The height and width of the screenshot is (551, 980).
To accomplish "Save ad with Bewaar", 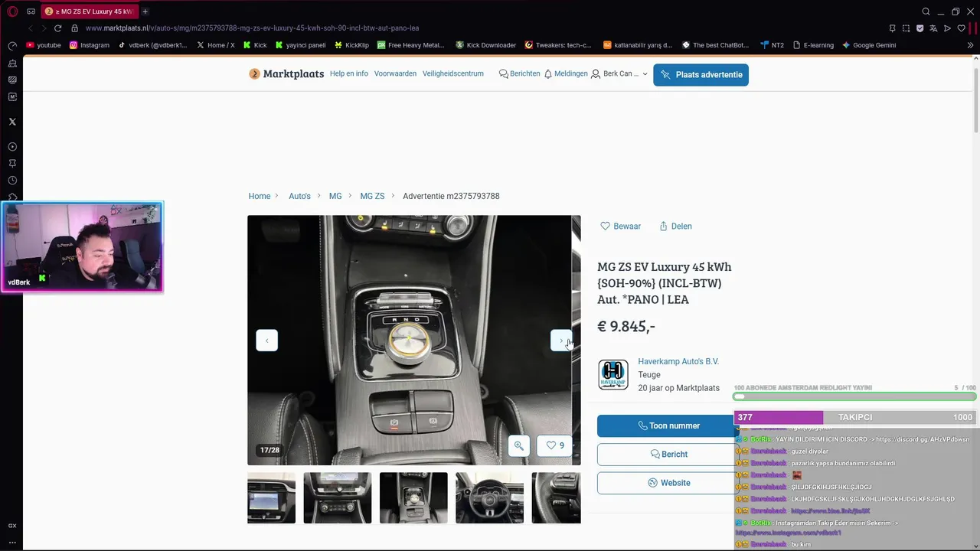I will tap(620, 227).
